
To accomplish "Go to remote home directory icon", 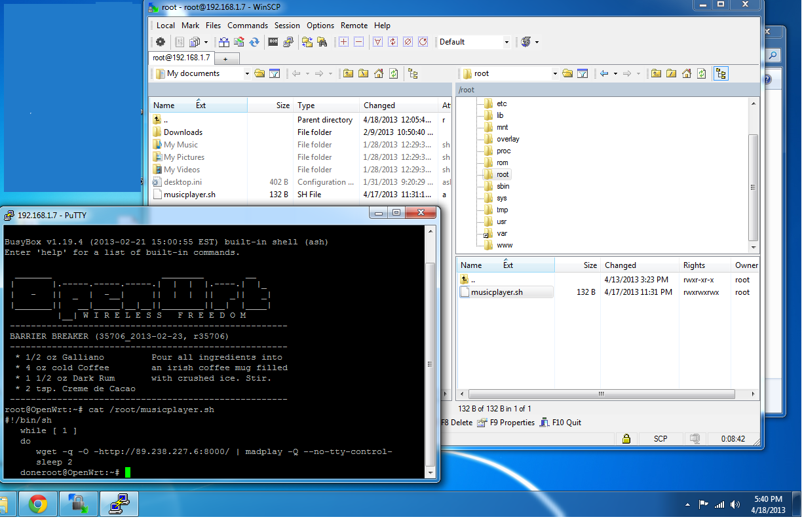I will 686,73.
